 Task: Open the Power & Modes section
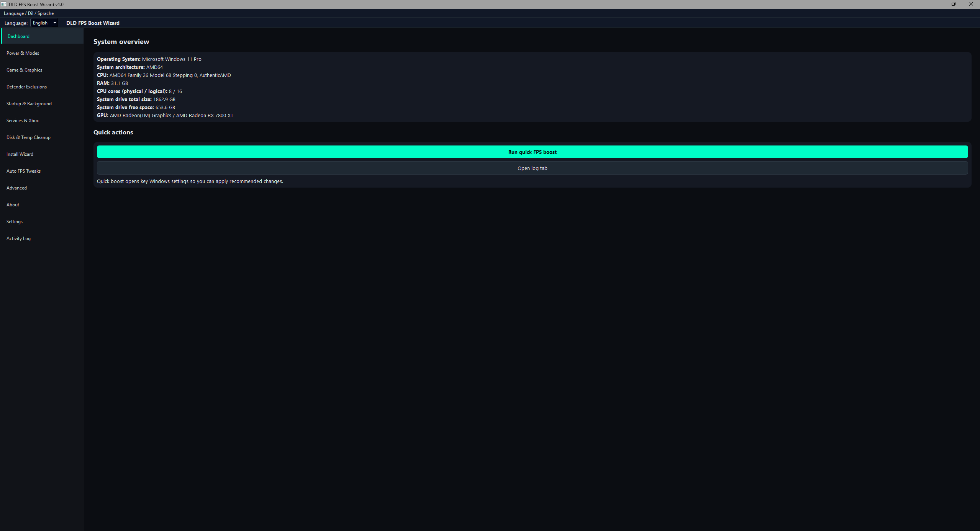coord(23,53)
